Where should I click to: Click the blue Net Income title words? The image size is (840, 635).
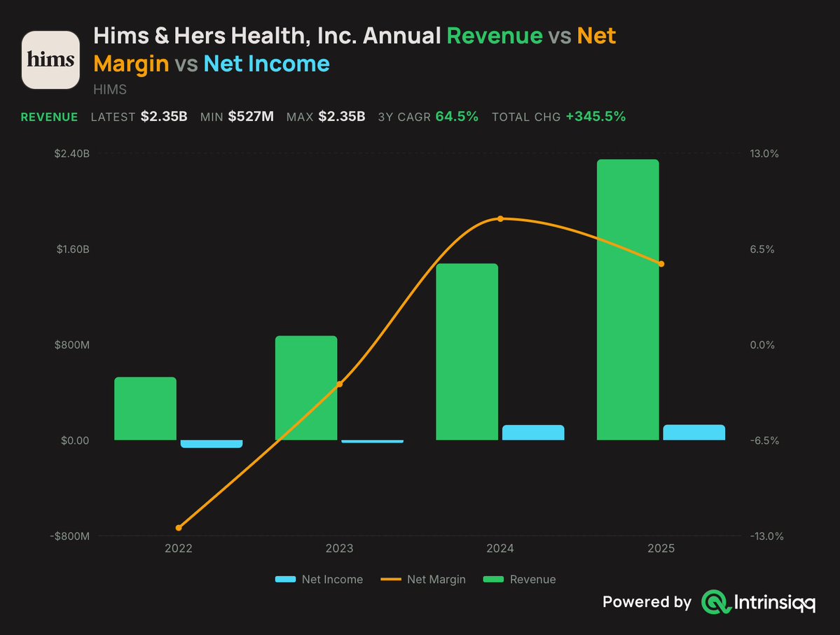[267, 64]
